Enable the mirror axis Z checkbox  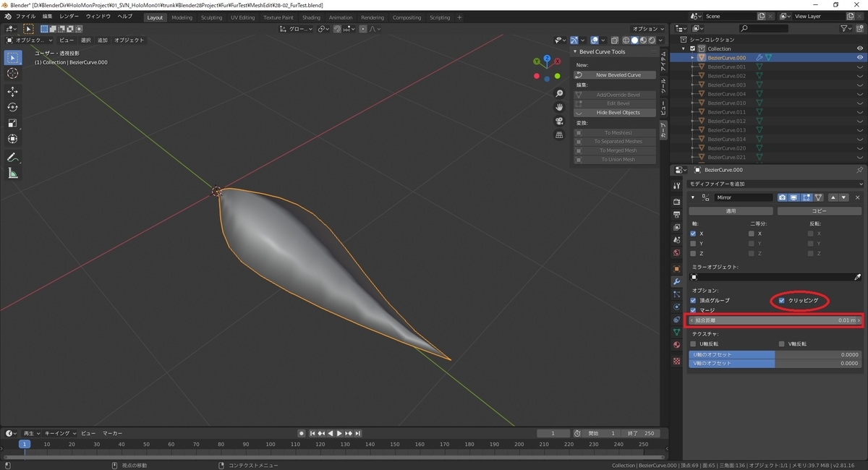tap(693, 254)
